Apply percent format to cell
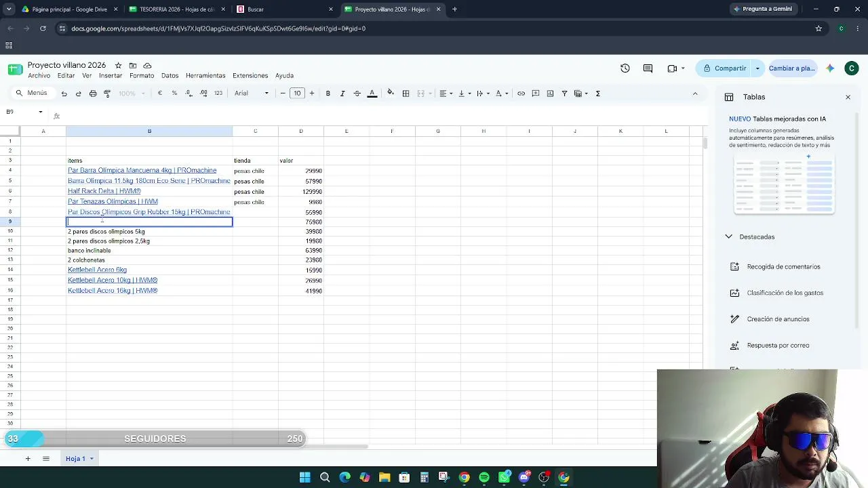Screen dimensions: 868x488 tap(174, 94)
